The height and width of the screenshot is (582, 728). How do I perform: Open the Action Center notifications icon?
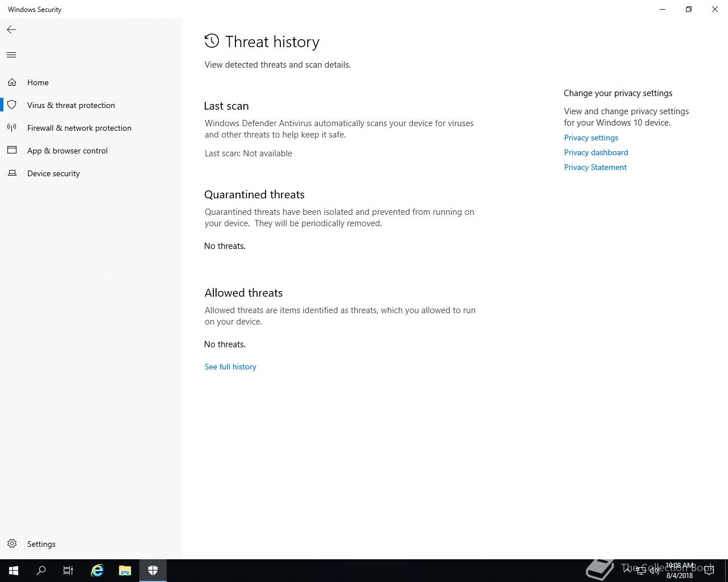[709, 571]
